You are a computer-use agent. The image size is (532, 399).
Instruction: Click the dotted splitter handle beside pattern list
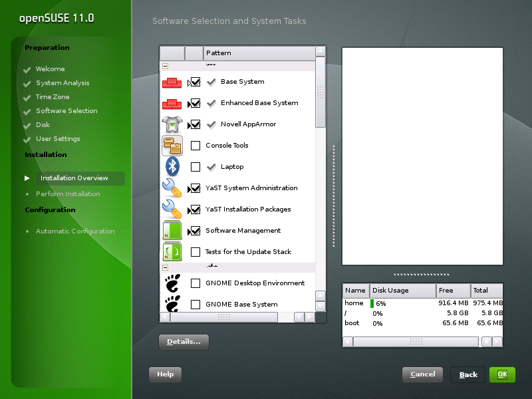point(334,196)
